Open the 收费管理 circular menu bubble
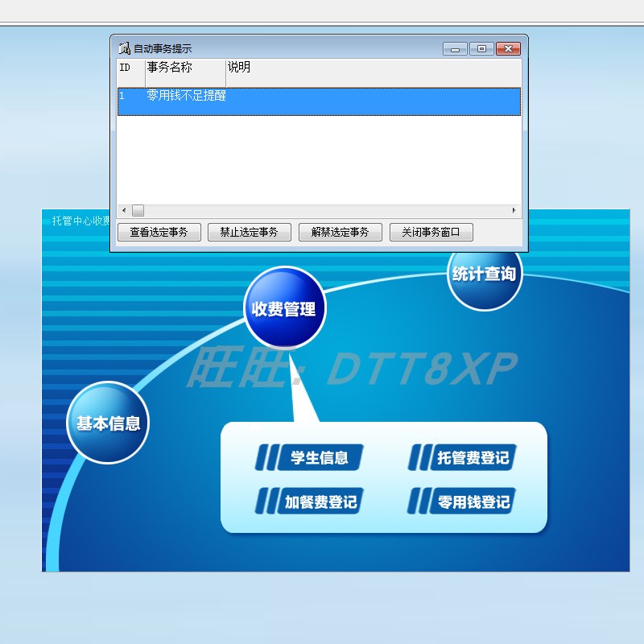644x644 pixels. (283, 307)
